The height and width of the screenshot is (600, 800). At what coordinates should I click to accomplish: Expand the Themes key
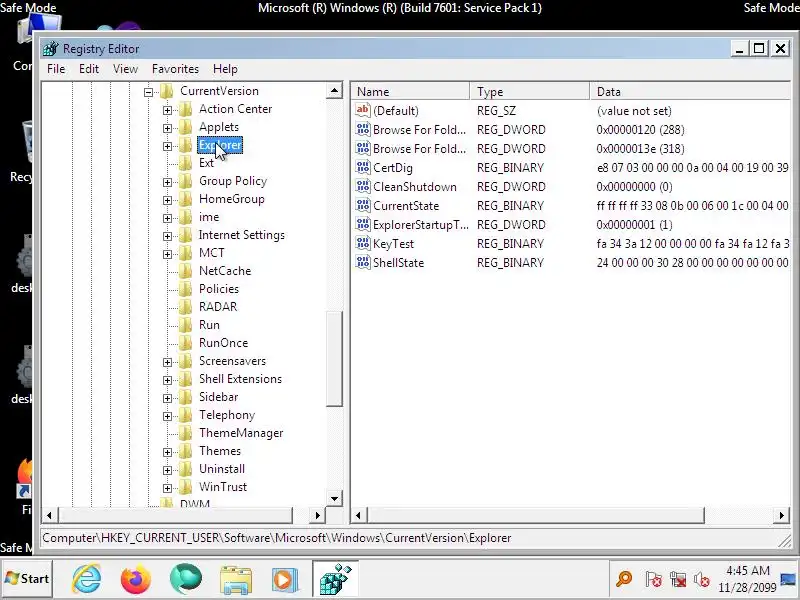tap(167, 453)
